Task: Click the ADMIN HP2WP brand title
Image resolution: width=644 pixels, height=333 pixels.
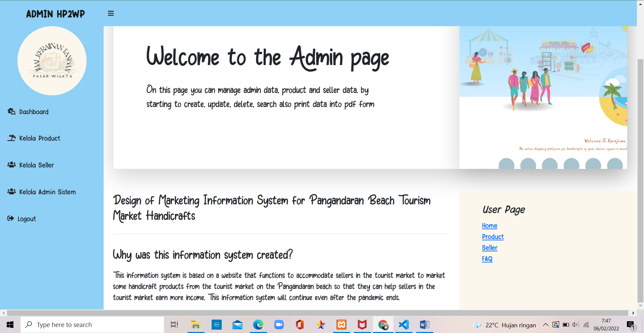Action: 55,14
